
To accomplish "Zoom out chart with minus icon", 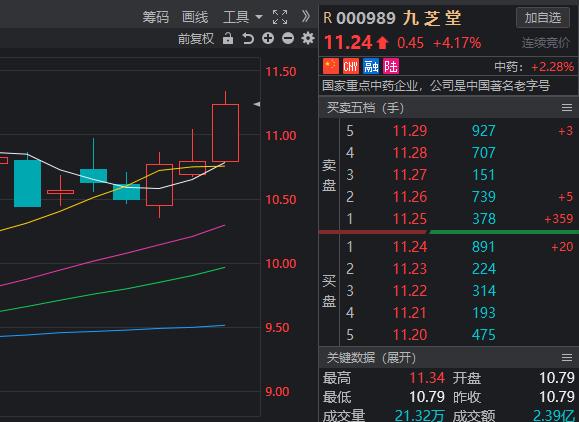I will (288, 38).
